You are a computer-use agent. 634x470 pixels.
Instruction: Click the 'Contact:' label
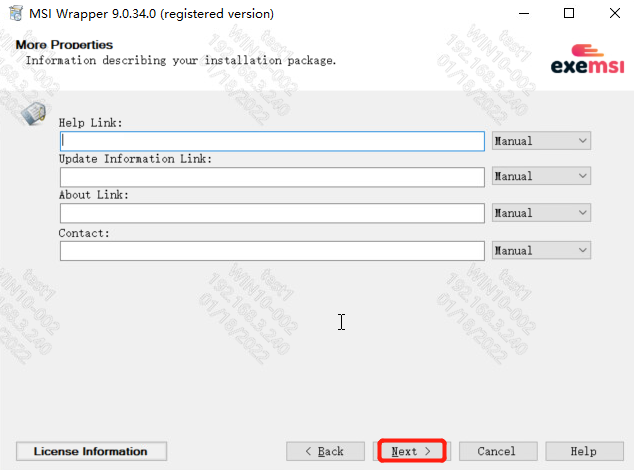click(84, 233)
